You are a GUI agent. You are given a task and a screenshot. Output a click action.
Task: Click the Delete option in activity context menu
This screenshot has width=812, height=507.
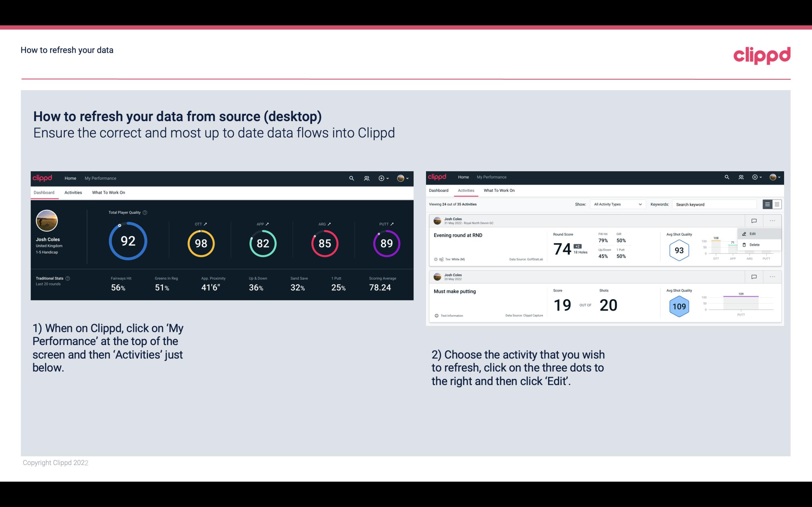point(754,244)
